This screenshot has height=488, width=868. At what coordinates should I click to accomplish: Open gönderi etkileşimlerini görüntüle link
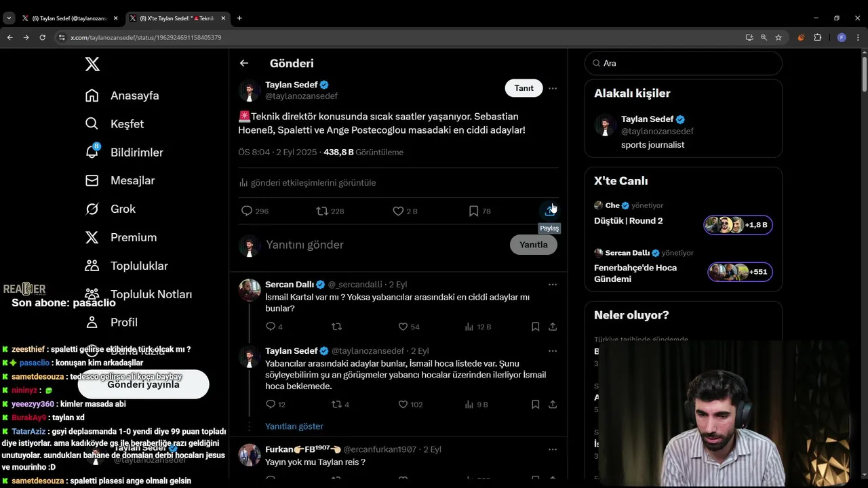(307, 183)
